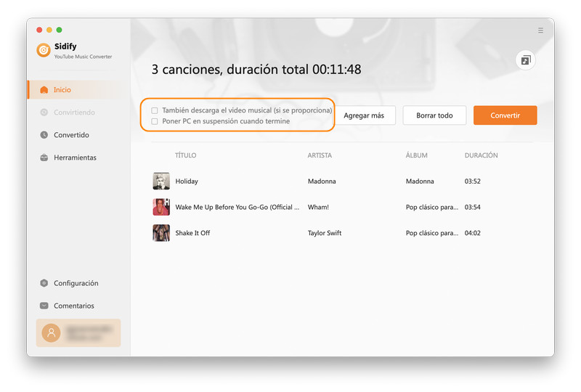Click the envelope icon beside Comentarios
Image resolution: width=581 pixels, height=392 pixels.
click(x=44, y=306)
